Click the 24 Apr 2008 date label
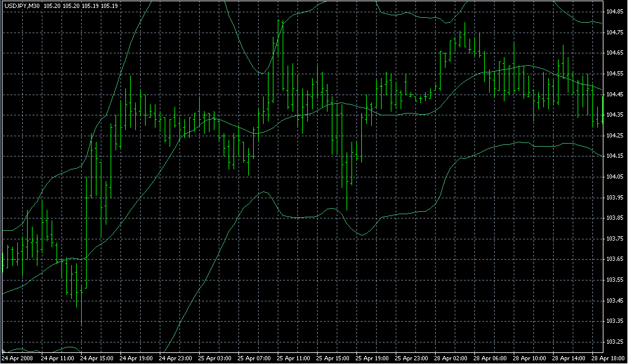The image size is (628, 364). tap(17, 357)
